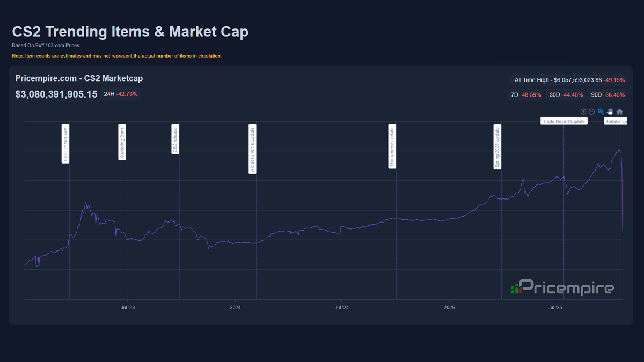The height and width of the screenshot is (362, 644).
Task: Reset chart zoom with home icon
Action: pyautogui.click(x=620, y=112)
